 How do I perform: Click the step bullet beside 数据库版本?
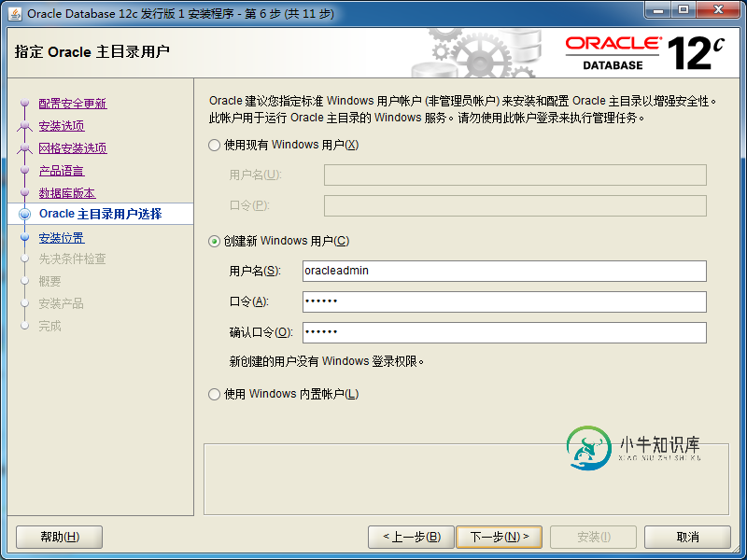pos(25,192)
